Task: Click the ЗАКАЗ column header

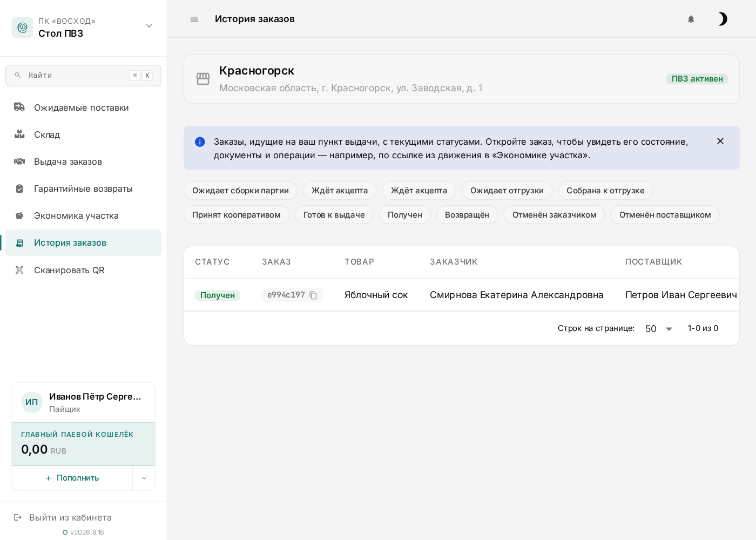Action: pos(276,262)
